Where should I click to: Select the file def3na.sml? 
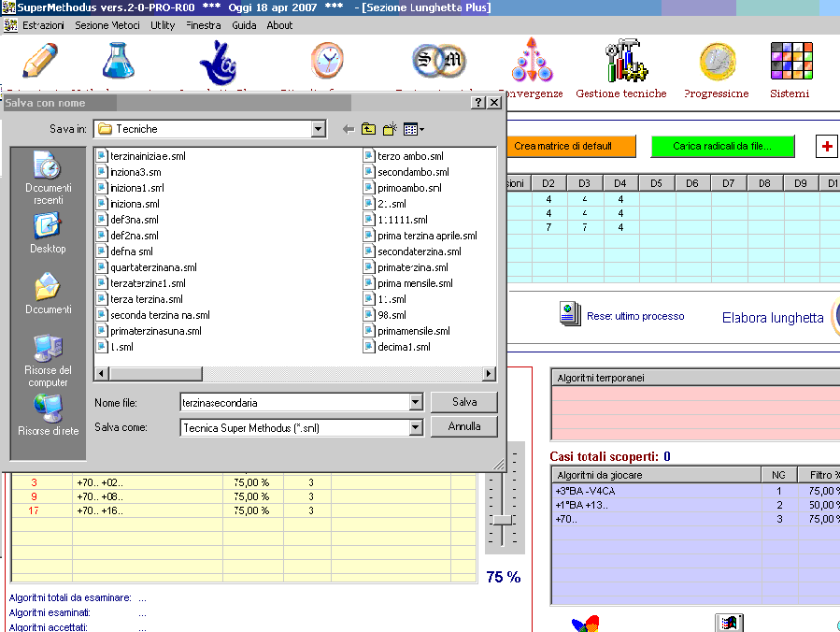point(127,220)
